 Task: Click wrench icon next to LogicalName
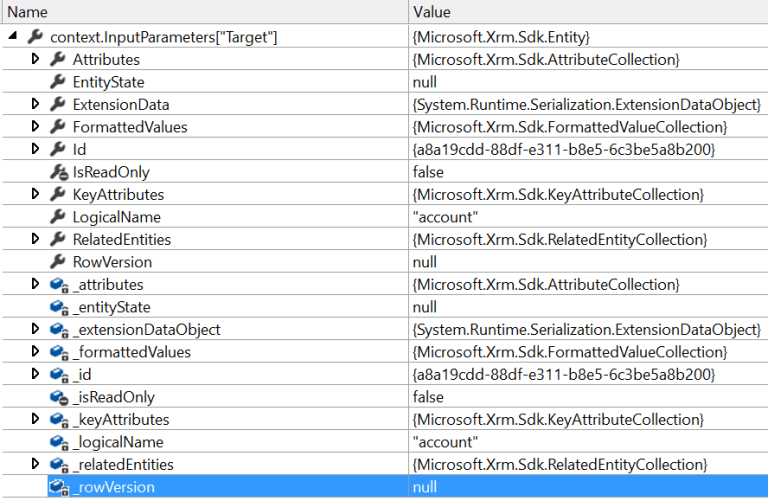(x=58, y=216)
